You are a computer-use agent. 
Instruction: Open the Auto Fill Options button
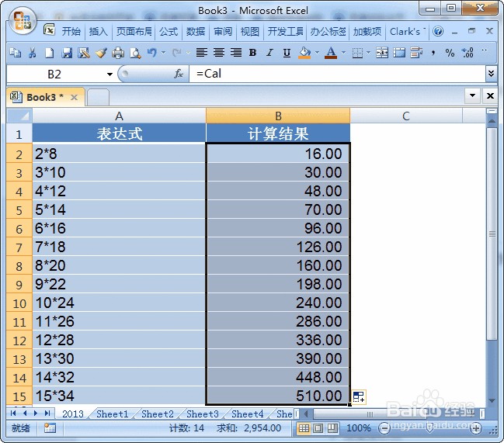(x=359, y=397)
